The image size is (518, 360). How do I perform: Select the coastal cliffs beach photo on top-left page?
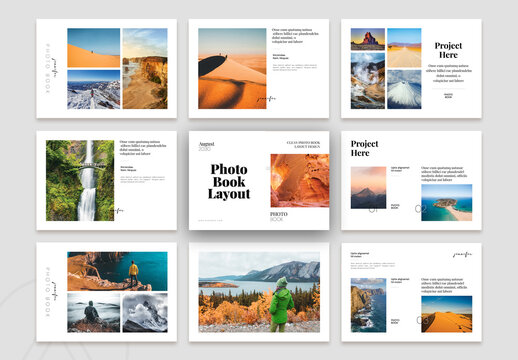coord(145,68)
